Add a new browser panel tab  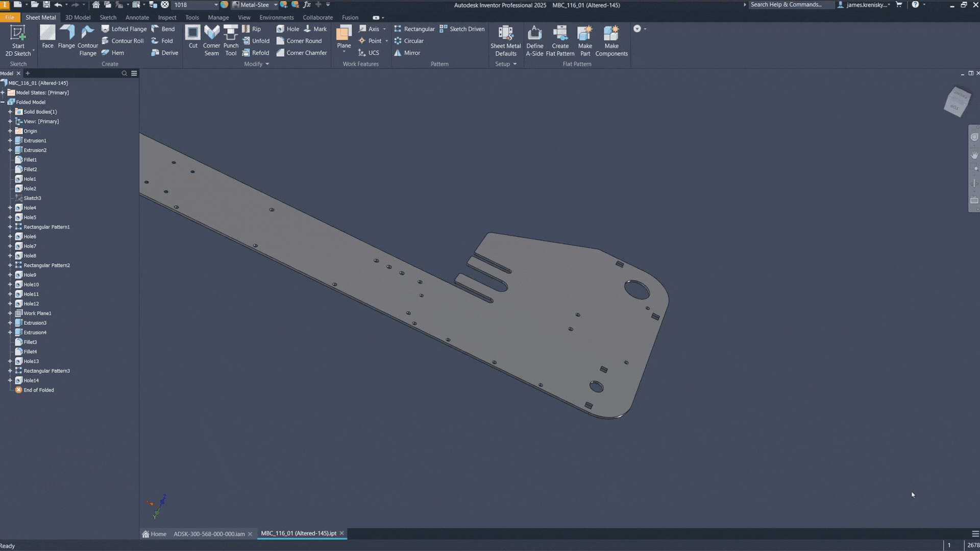pyautogui.click(x=28, y=73)
